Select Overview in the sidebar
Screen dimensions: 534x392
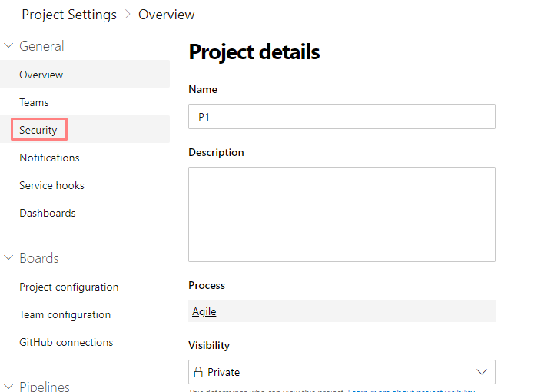(41, 75)
